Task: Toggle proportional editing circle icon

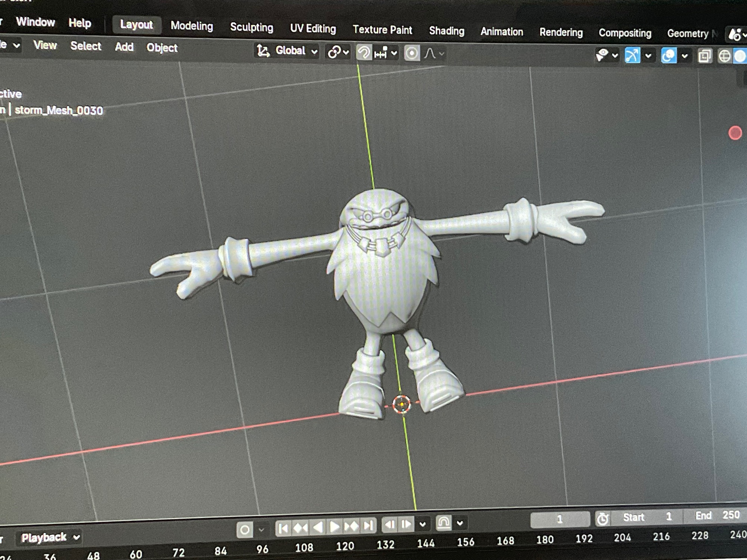Action: tap(412, 53)
